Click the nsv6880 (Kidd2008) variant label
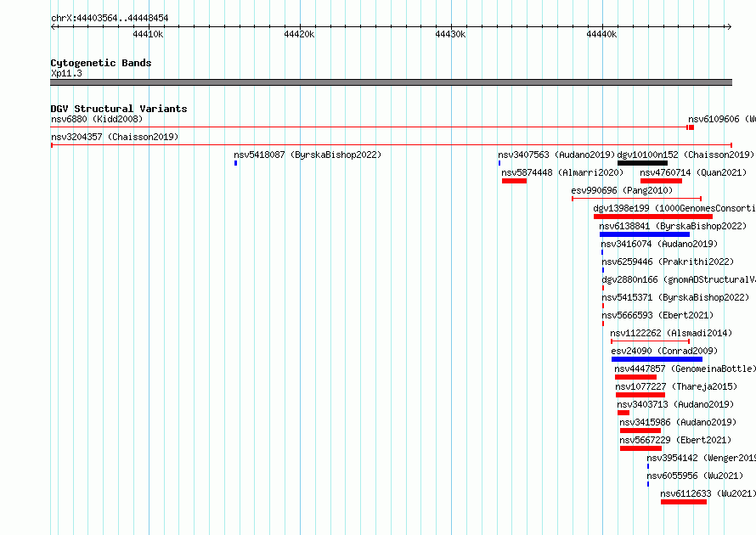 97,119
